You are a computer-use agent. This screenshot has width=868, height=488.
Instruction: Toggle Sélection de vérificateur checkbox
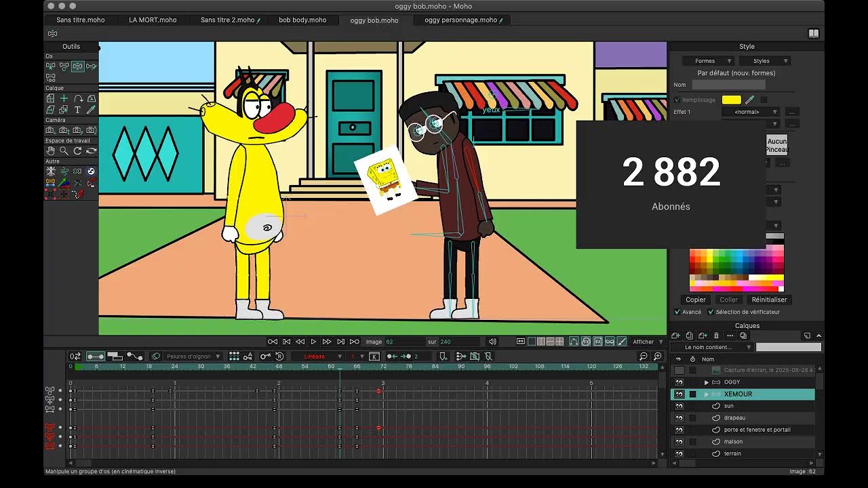pyautogui.click(x=711, y=312)
